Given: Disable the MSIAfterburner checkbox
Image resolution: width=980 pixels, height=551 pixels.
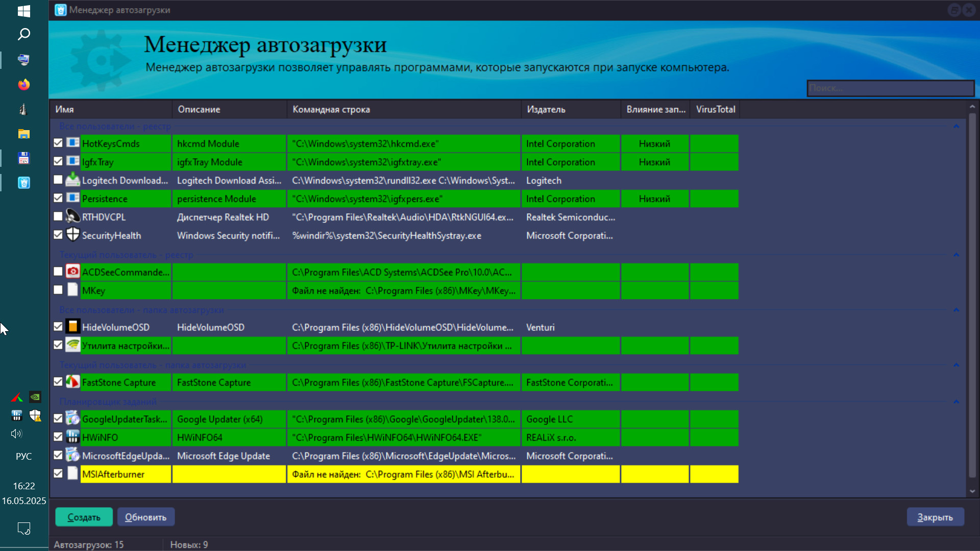Looking at the screenshot, I should pos(58,474).
